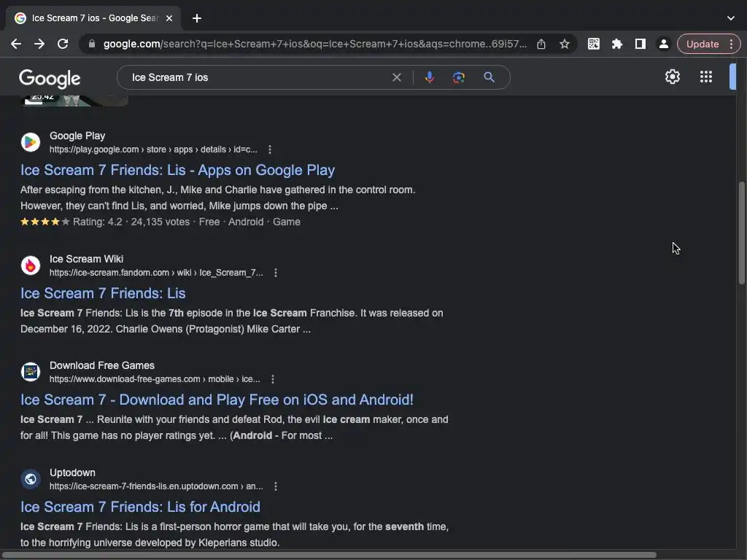Click the Google Play site name
The height and width of the screenshot is (560, 747).
(x=77, y=136)
